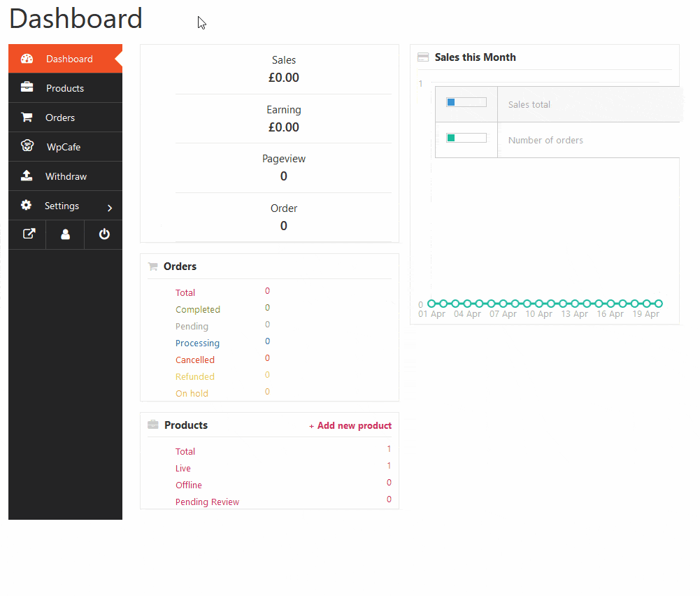Open the Pending Review products link

(207, 502)
